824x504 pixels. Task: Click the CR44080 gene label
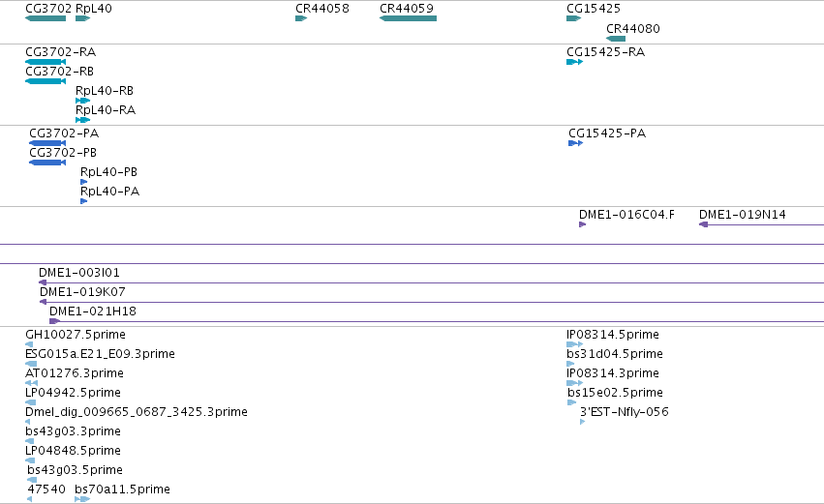coord(632,28)
